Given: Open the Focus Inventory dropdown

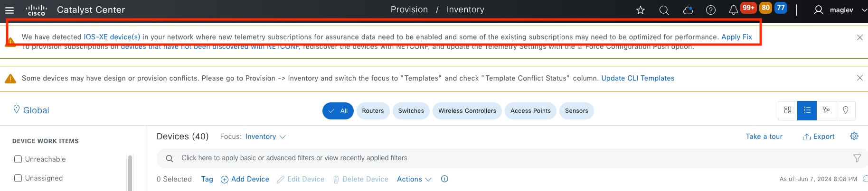Looking at the screenshot, I should (x=265, y=136).
